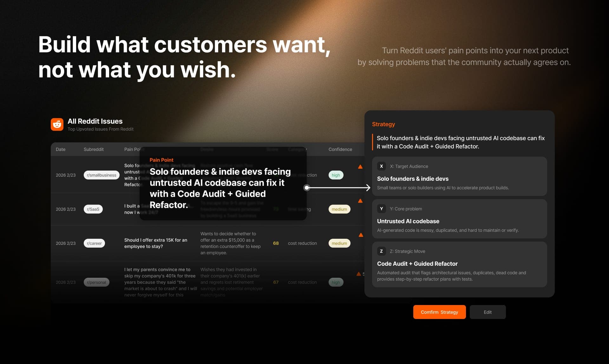The height and width of the screenshot is (364, 609).
Task: Select the r/smallbusiness subreddit tag
Action: click(x=101, y=175)
